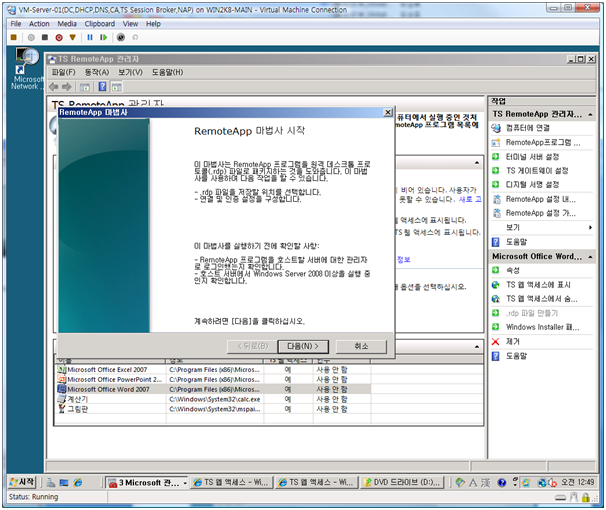The image size is (606, 510).
Task: Toggle the action pane icon in toolbar
Action: [x=116, y=87]
